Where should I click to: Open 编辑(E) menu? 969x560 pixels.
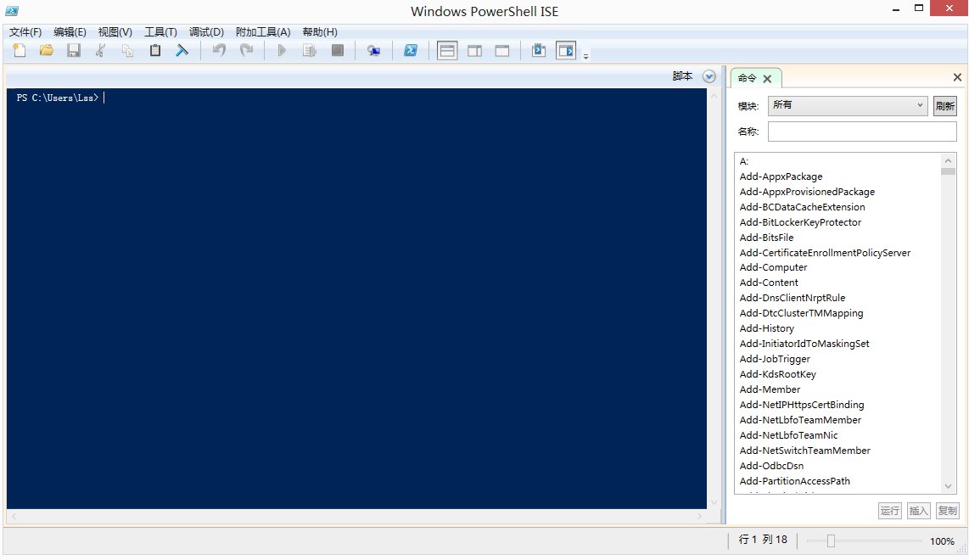click(70, 32)
